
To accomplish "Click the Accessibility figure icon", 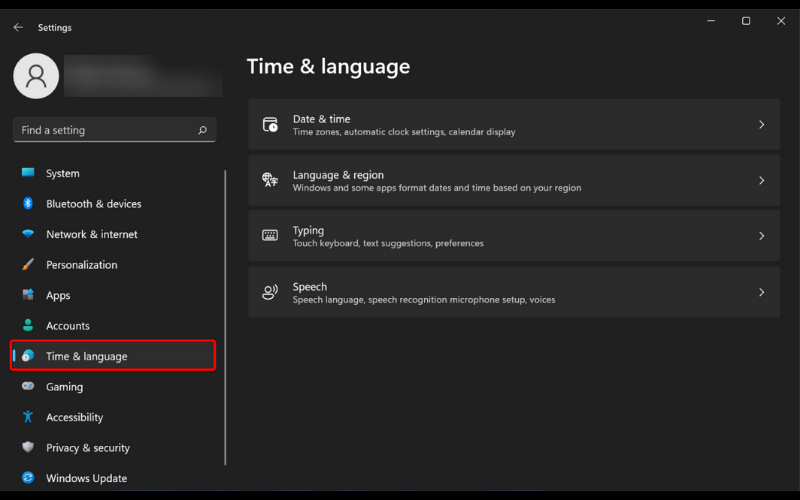I will click(28, 417).
